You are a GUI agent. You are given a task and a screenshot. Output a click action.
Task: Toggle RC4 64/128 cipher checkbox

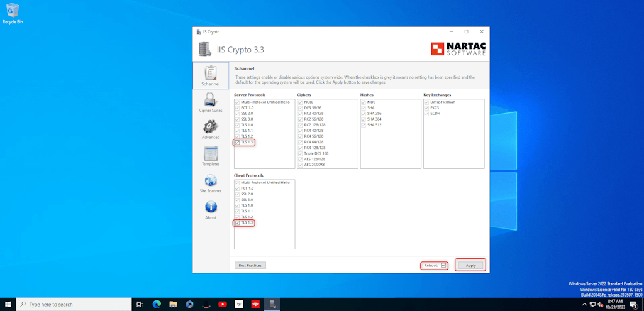click(300, 142)
